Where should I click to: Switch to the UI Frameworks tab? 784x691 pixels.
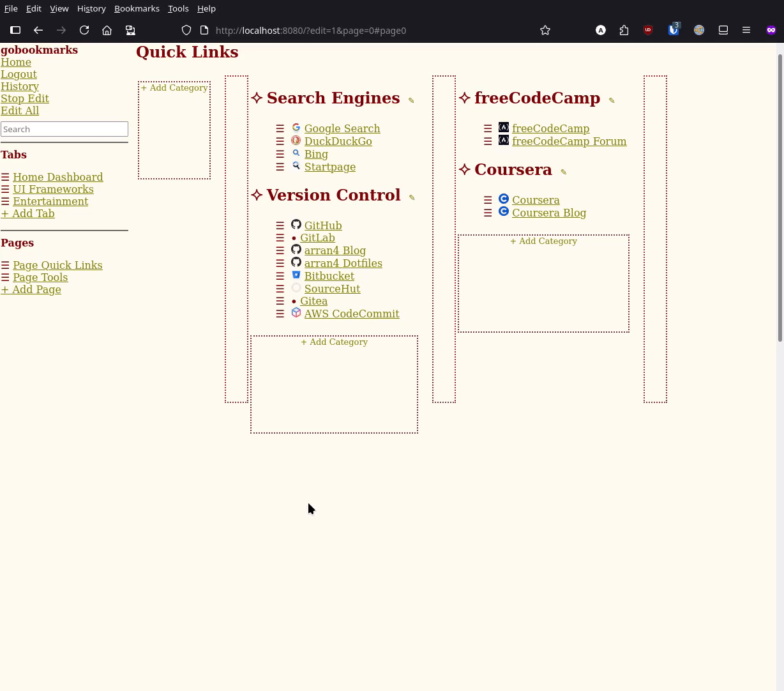(x=53, y=189)
